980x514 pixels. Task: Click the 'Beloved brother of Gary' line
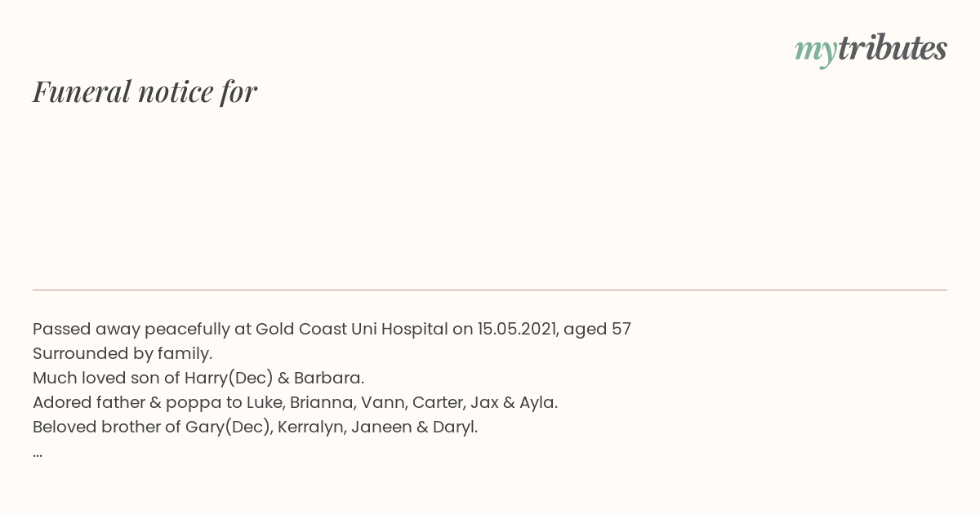coord(255,427)
